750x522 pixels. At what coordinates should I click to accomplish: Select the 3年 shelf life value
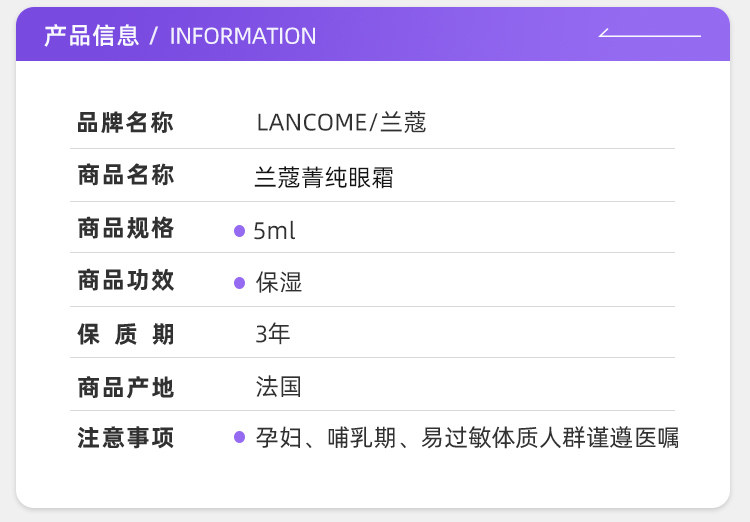[x=273, y=334]
